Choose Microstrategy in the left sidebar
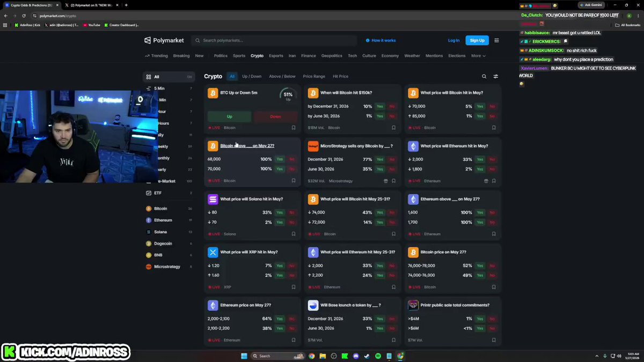Screen dimensions: 644x362 169,267
